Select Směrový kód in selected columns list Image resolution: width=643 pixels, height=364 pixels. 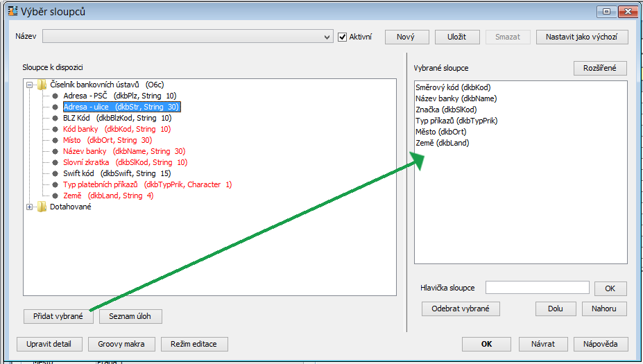(x=452, y=87)
